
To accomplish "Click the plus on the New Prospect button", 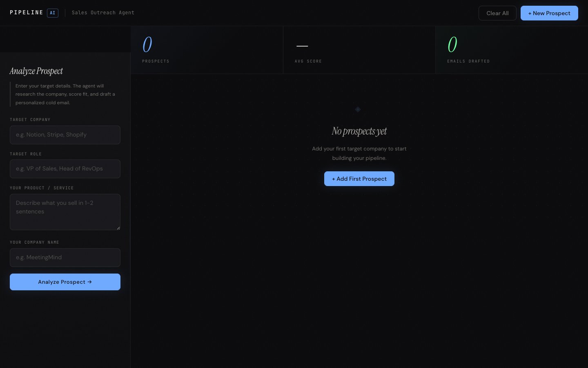I will coord(531,13).
